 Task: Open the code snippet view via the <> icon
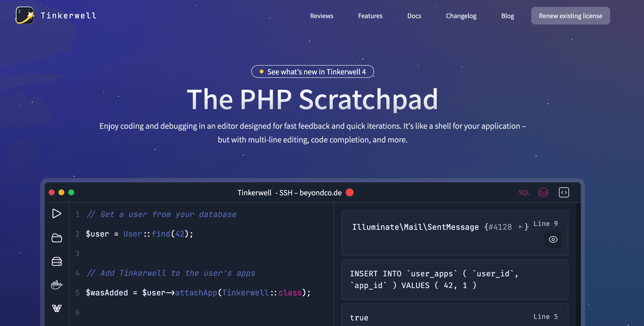pos(564,193)
